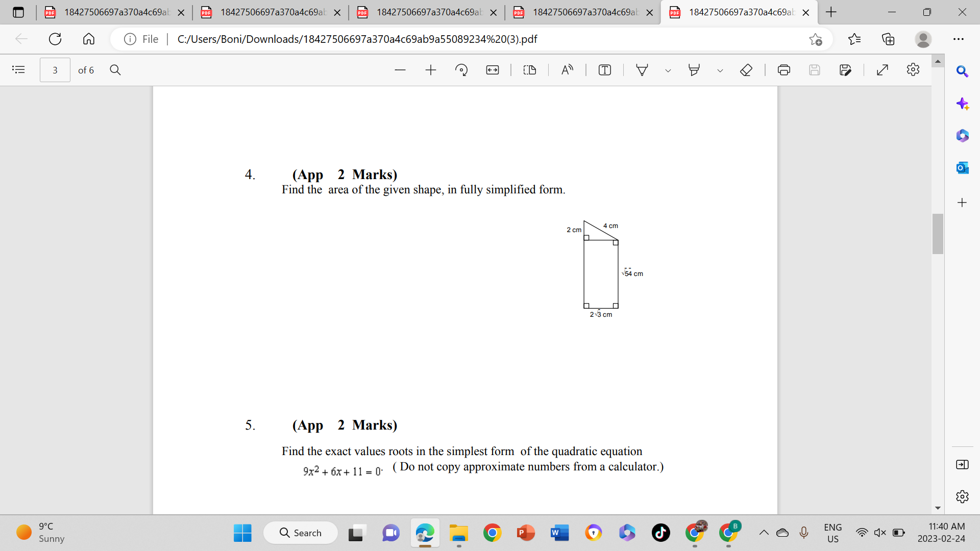
Task: Toggle the page view layout
Action: click(x=529, y=70)
